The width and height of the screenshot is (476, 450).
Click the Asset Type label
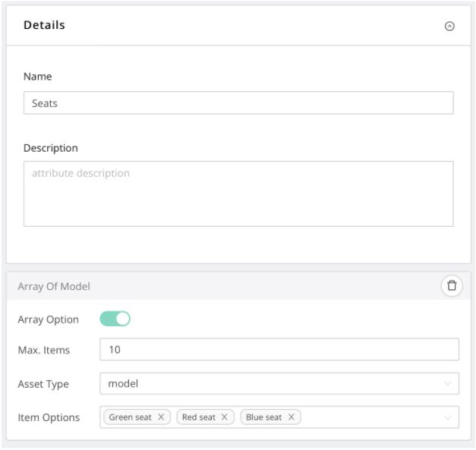click(43, 384)
